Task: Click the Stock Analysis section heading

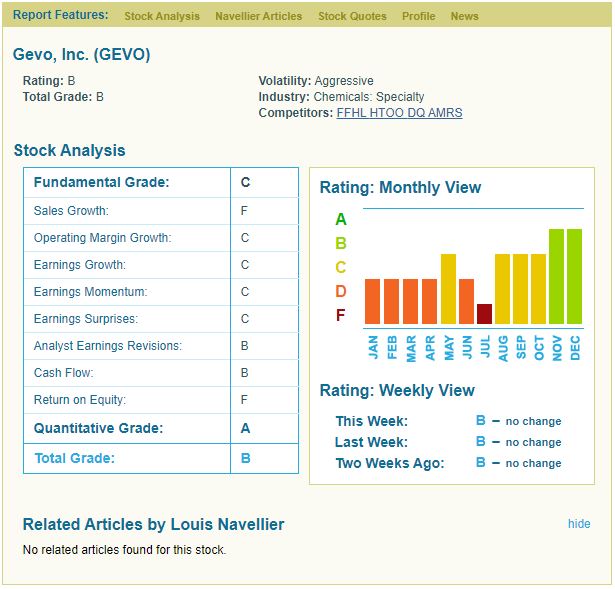Action: [x=69, y=151]
